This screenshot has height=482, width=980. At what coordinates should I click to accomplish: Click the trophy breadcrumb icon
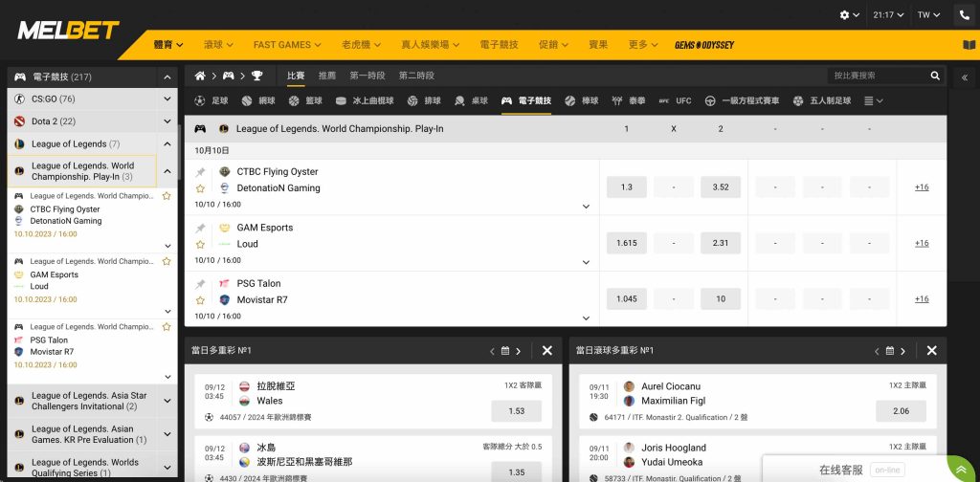point(256,76)
